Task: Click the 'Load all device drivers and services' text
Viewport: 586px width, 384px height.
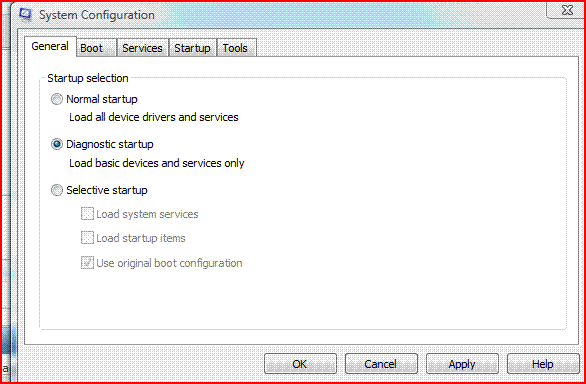Action: 154,117
